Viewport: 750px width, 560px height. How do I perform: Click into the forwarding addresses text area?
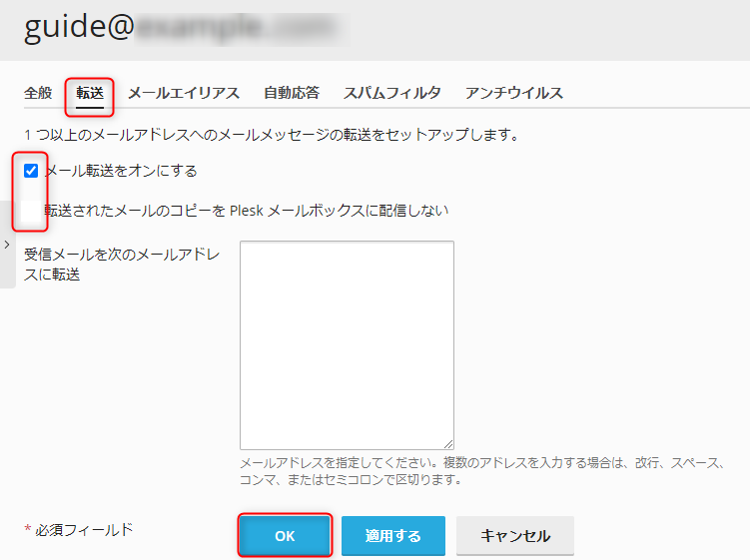coord(347,345)
